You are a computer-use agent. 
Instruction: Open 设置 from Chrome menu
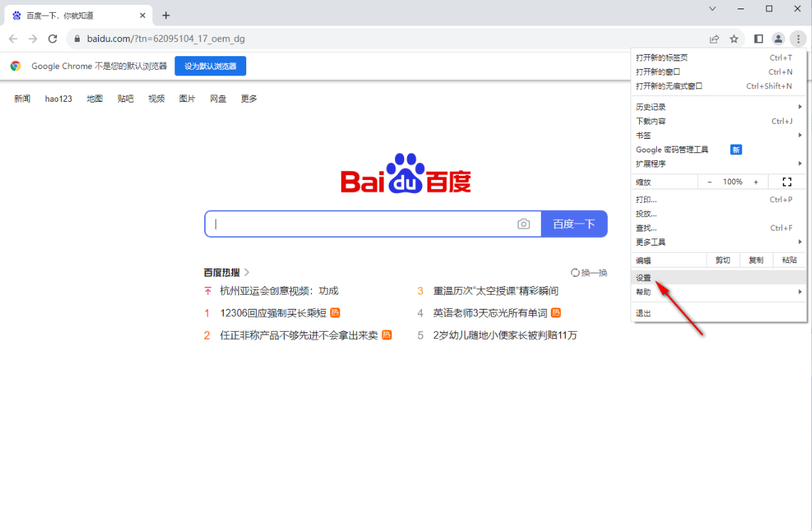719,278
